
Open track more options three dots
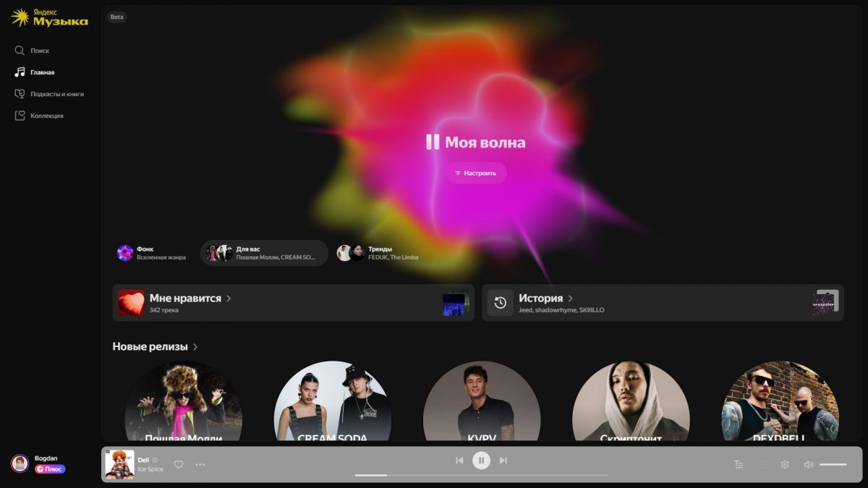pos(200,464)
